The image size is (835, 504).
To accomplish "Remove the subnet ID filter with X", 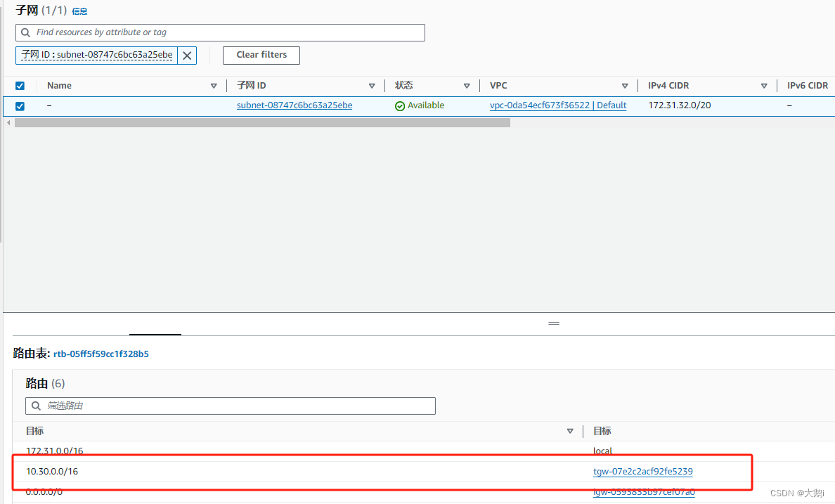I will click(187, 56).
